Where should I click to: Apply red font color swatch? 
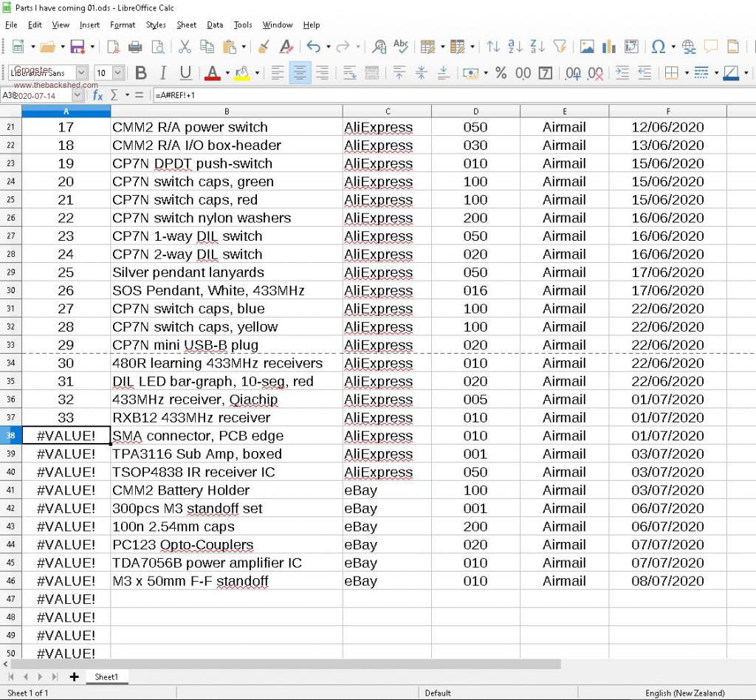coord(212,73)
